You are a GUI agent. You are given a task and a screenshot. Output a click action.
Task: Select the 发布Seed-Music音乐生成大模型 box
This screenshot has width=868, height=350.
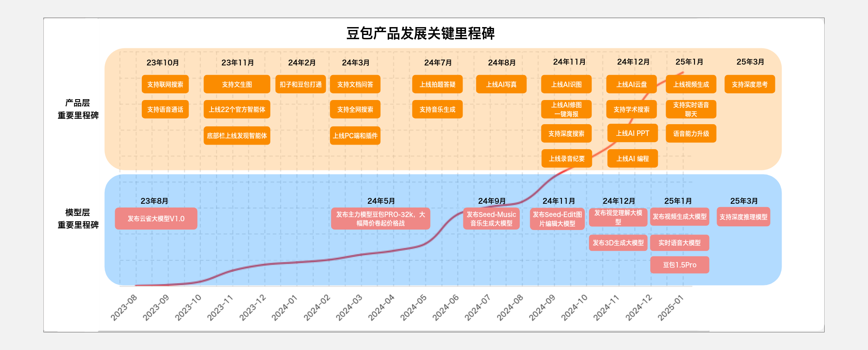tap(491, 218)
